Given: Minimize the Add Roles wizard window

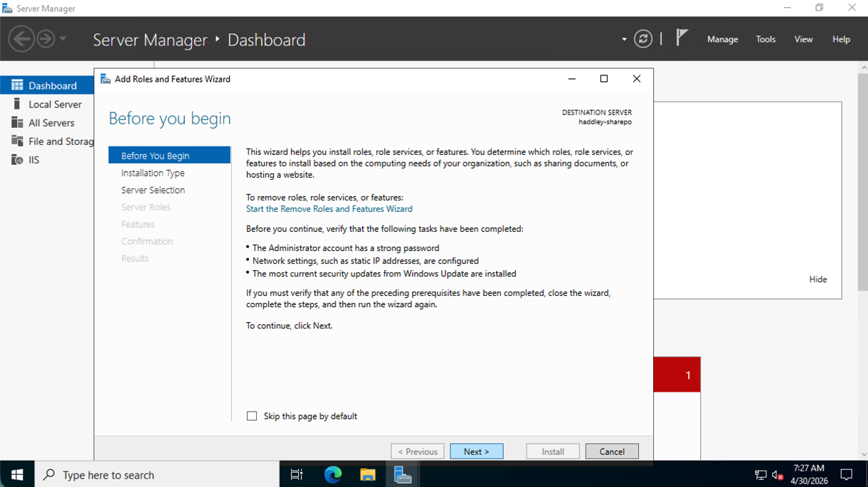Looking at the screenshot, I should click(x=571, y=79).
